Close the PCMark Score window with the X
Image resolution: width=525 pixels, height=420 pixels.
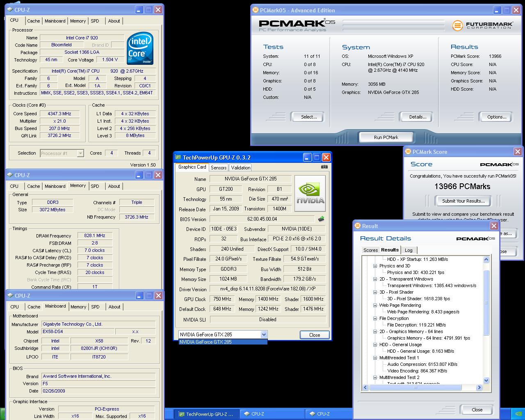(x=518, y=152)
